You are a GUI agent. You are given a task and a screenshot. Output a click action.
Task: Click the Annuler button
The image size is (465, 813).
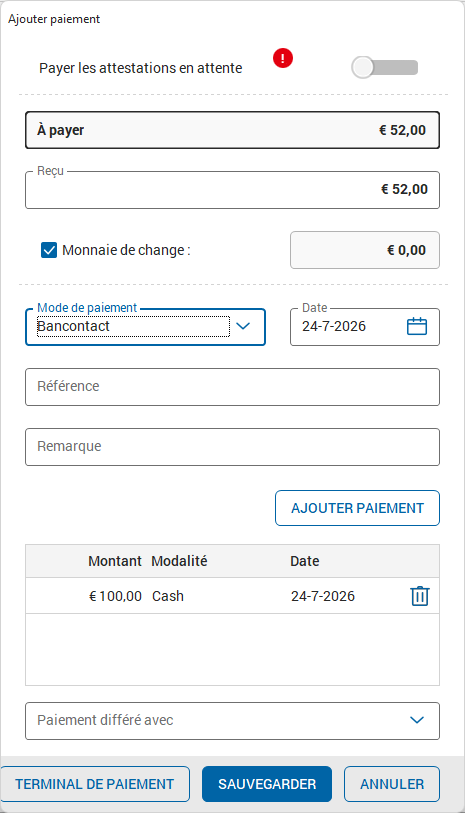392,784
